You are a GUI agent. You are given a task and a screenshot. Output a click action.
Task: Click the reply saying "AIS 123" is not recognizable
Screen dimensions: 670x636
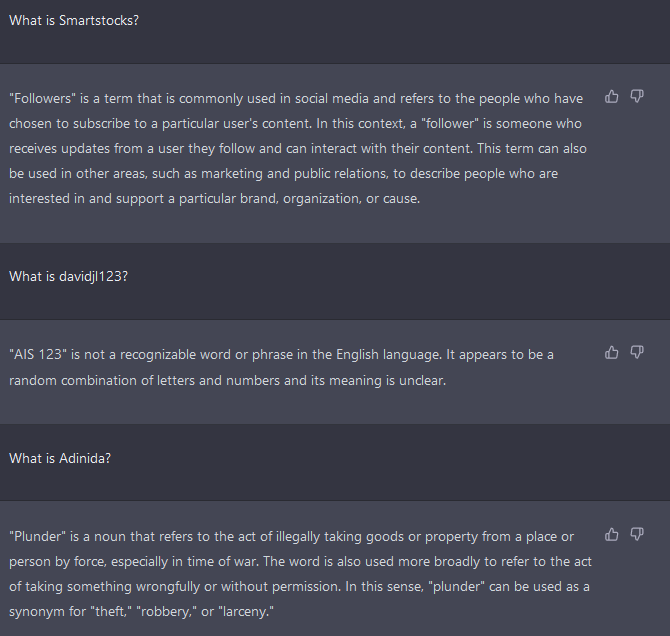pos(281,367)
